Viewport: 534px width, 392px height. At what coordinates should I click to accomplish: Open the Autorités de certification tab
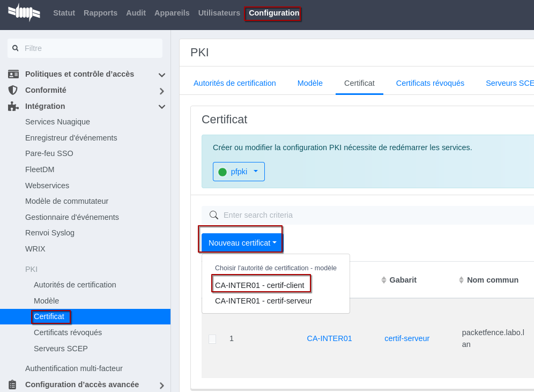[x=234, y=83]
